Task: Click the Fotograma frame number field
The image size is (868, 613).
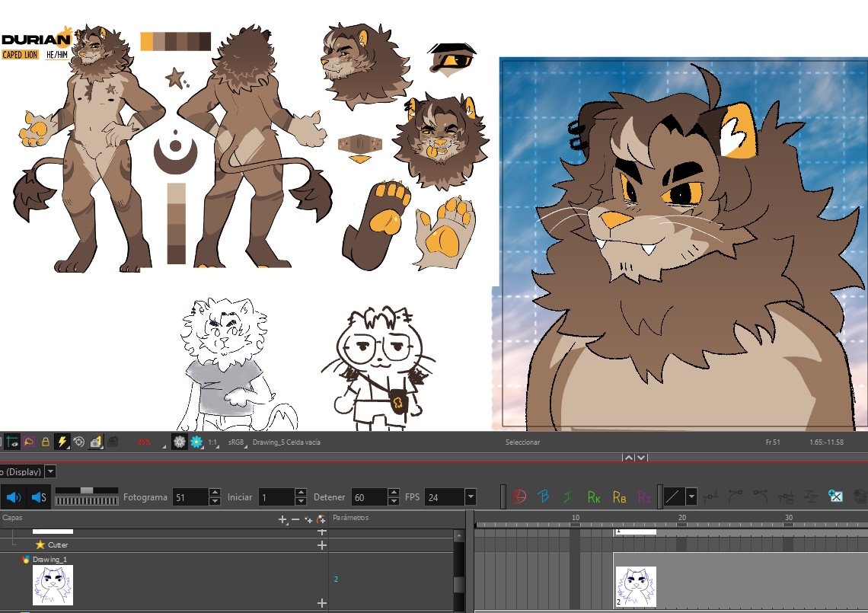Action: (190, 497)
